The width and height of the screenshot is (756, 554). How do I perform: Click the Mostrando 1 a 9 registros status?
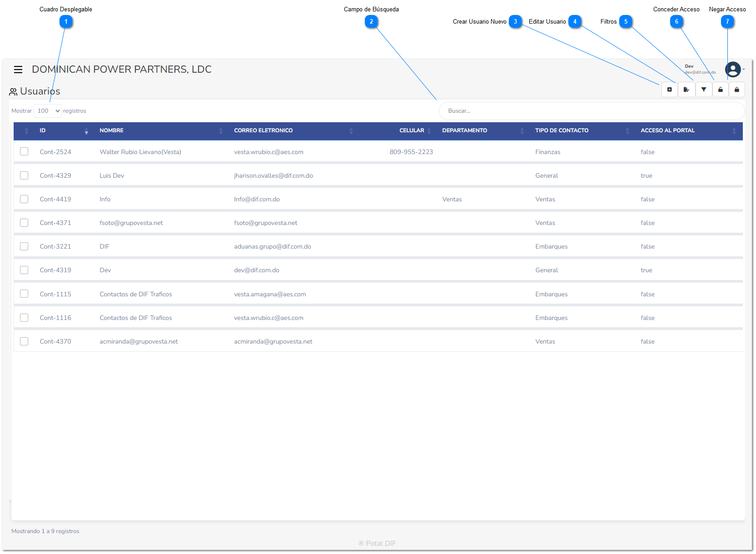[x=45, y=531]
